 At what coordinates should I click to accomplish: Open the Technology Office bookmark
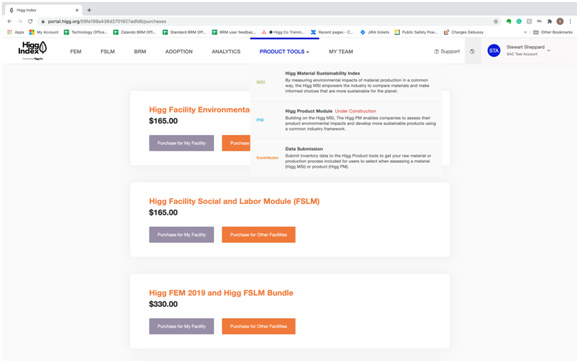pos(86,32)
